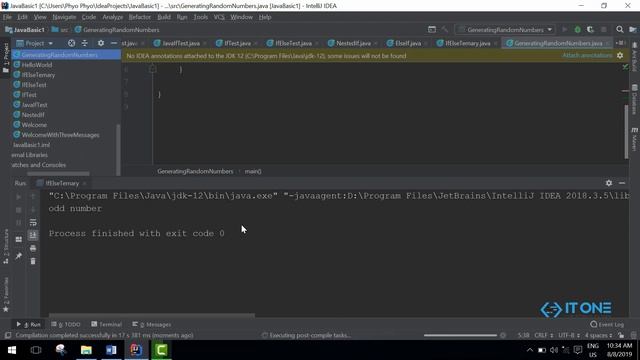Run GeneratingRandomNumbers with the green play arrow
This screenshot has width=640, height=360.
(x=564, y=30)
